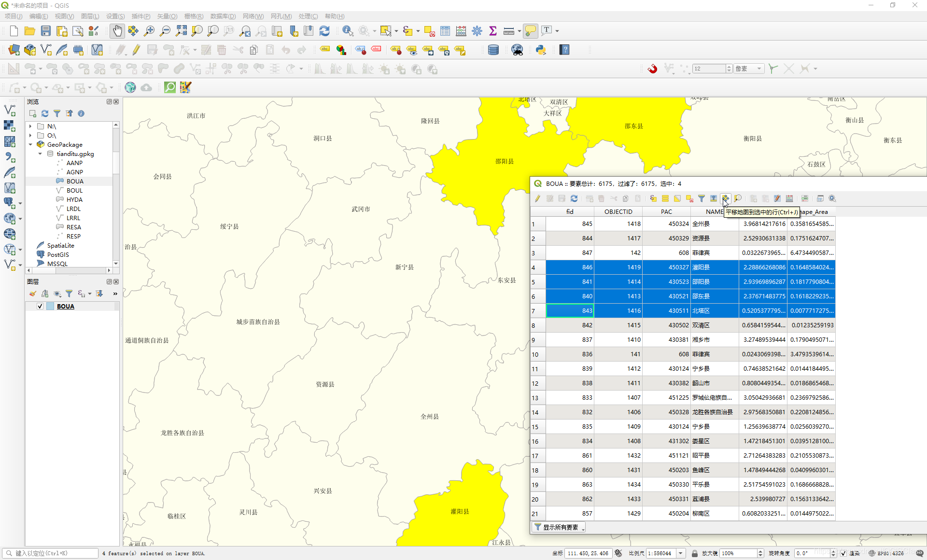Image resolution: width=927 pixels, height=560 pixels.
Task: Open the Vector (矢量) menu
Action: click(167, 16)
